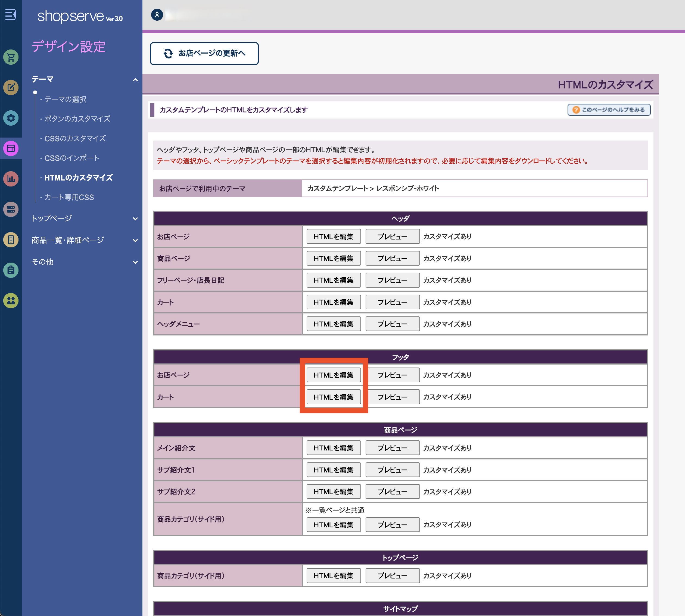Expand the 商品一覧・詳細ページ menu section
685x616 pixels.
click(x=135, y=240)
